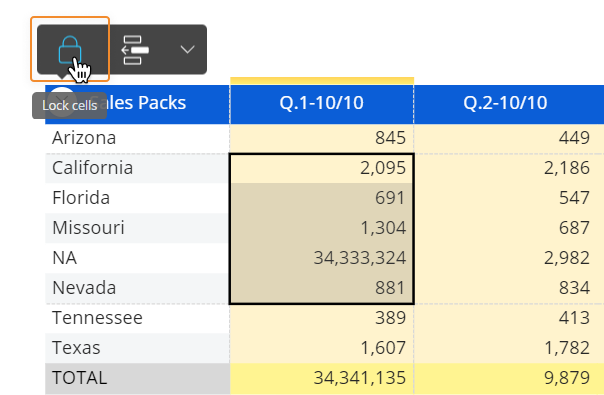
Task: Click the Lock cells padlock icon
Action: point(70,49)
